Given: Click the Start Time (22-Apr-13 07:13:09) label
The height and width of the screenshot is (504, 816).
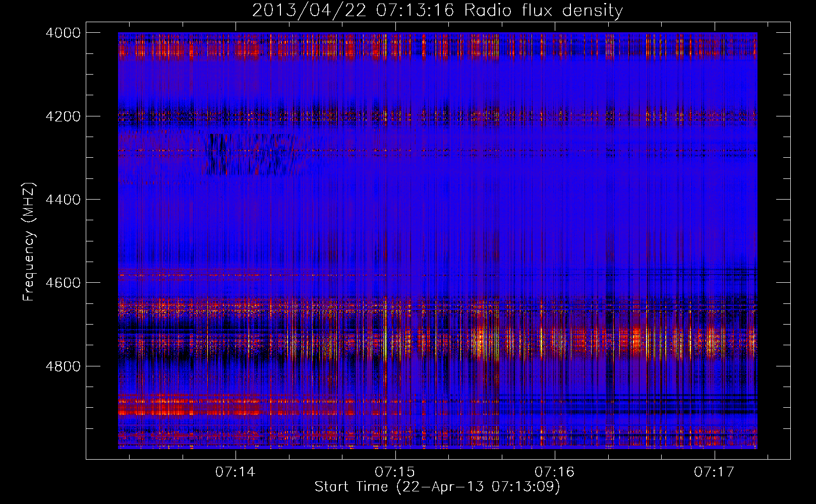Looking at the screenshot, I should coord(437,487).
